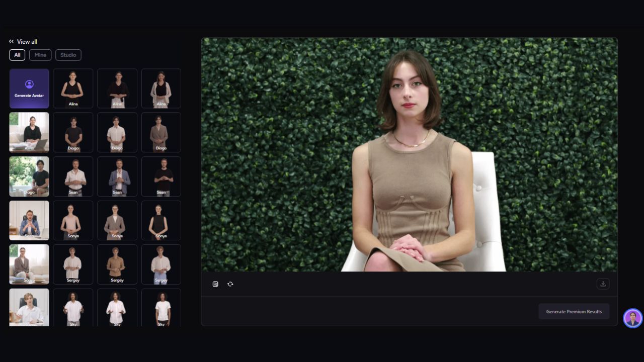644x362 pixels.
Task: Click the download icon under the preview
Action: pos(603,284)
